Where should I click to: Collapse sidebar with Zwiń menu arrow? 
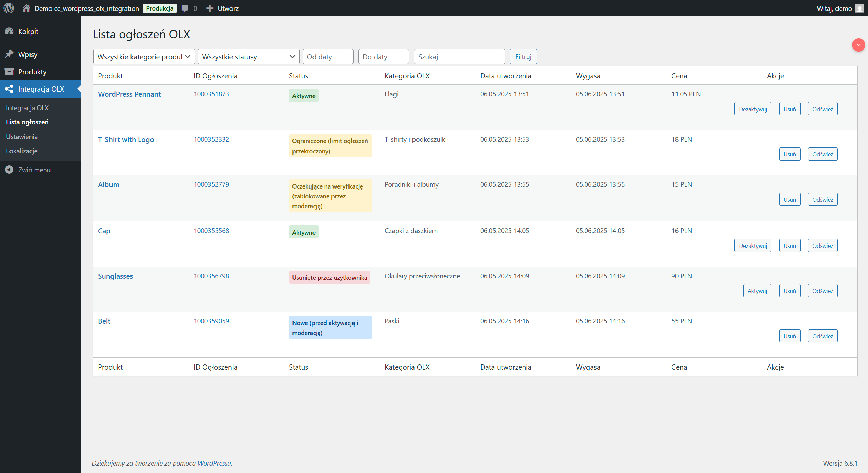9,170
